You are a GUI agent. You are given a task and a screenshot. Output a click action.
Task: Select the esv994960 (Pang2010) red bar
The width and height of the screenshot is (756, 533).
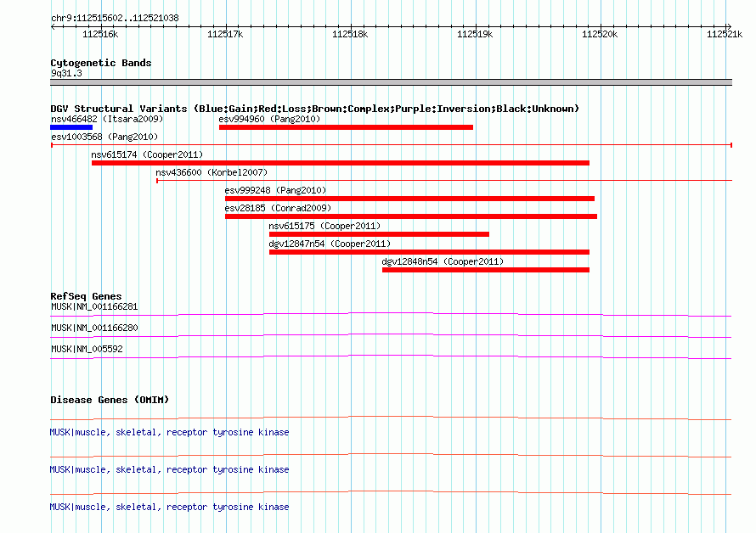tap(346, 127)
